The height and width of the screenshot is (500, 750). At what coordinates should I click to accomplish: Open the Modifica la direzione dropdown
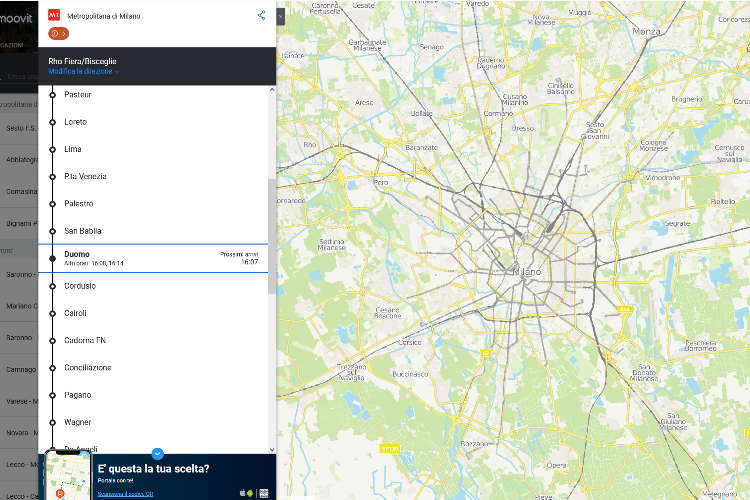pos(83,72)
